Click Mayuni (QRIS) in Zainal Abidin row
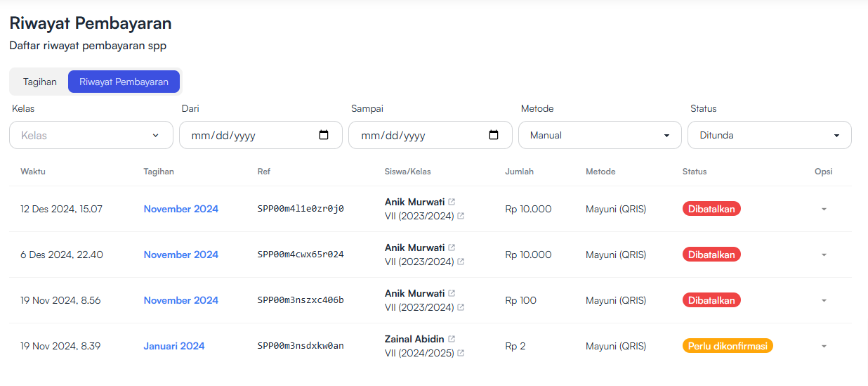The width and height of the screenshot is (868, 386). click(x=616, y=346)
